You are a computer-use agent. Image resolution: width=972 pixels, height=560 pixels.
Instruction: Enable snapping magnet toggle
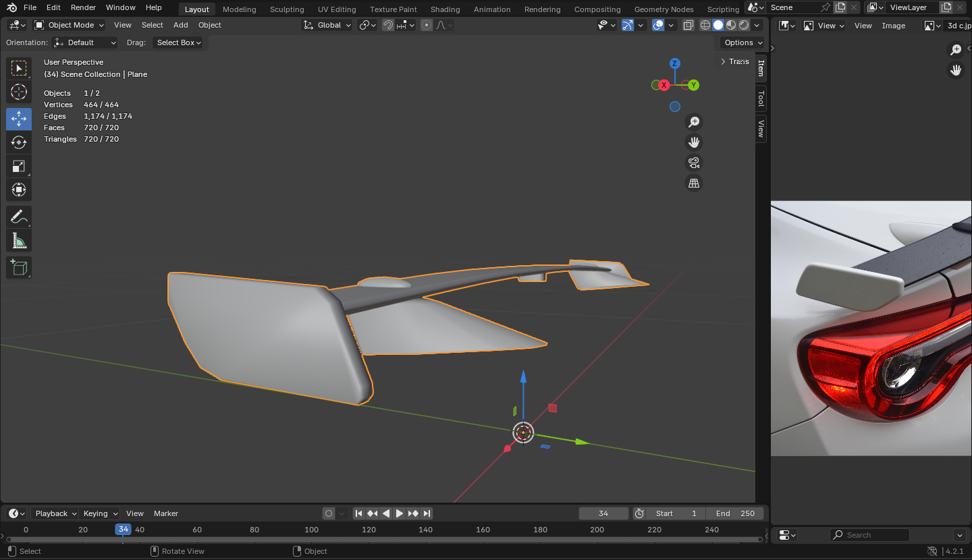pyautogui.click(x=388, y=25)
